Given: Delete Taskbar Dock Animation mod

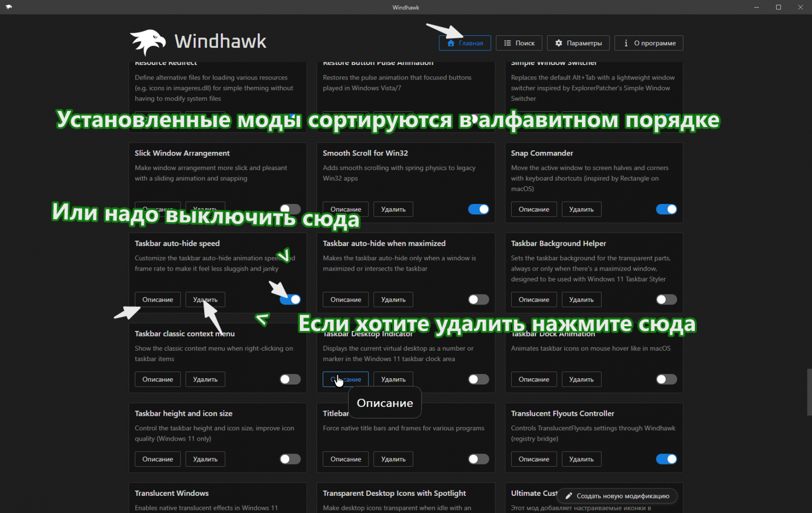Looking at the screenshot, I should click(x=581, y=379).
